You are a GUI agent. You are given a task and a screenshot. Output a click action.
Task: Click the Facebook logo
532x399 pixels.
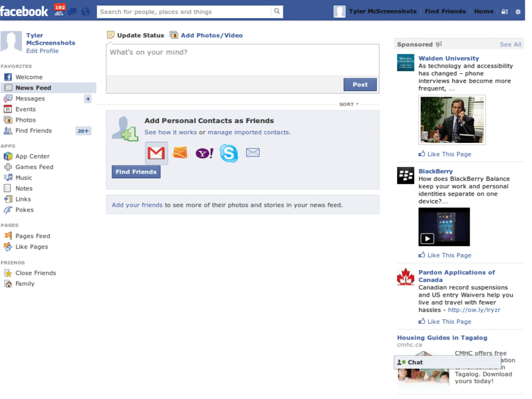(24, 11)
